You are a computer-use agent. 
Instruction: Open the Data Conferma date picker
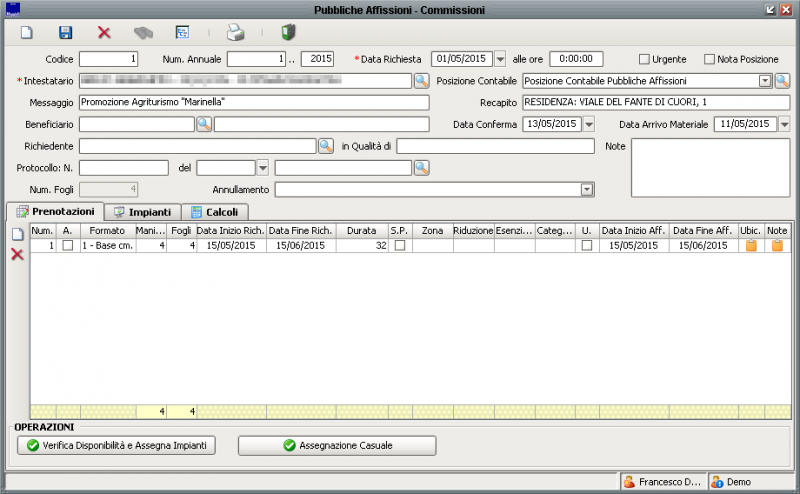pyautogui.click(x=588, y=124)
